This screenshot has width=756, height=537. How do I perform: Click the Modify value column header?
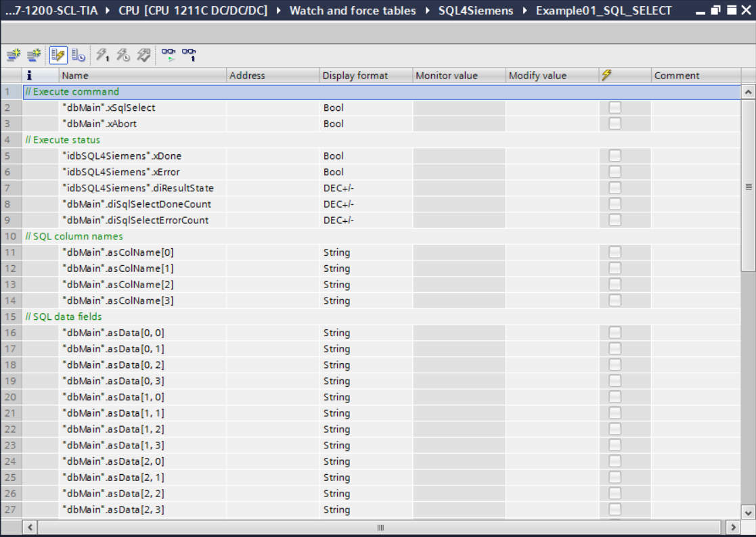[552, 75]
